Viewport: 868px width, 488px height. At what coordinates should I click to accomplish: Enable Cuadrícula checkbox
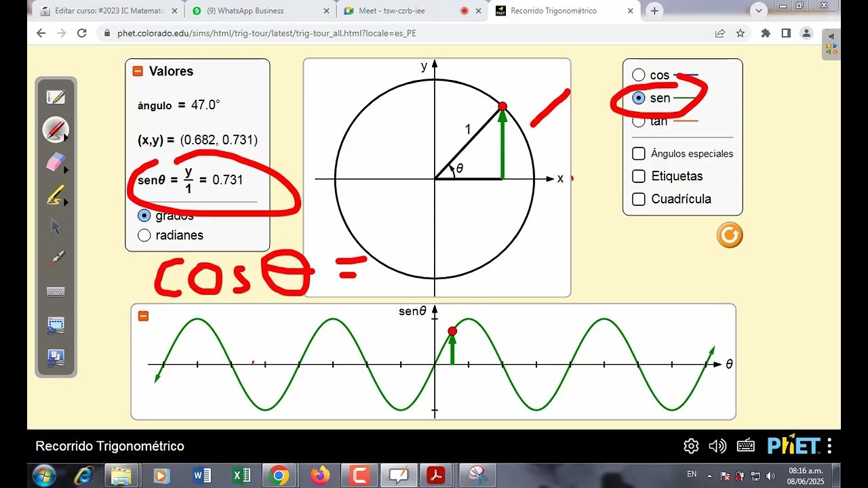(639, 199)
